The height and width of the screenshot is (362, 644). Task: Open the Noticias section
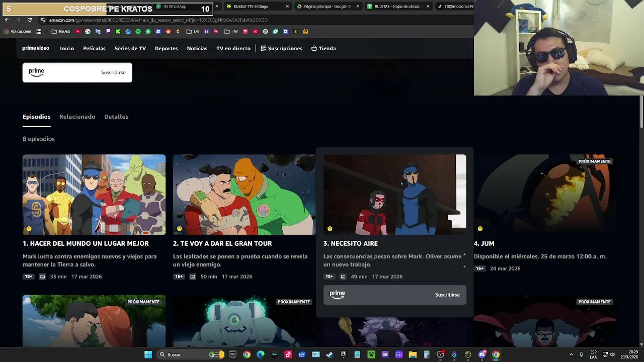(x=197, y=48)
